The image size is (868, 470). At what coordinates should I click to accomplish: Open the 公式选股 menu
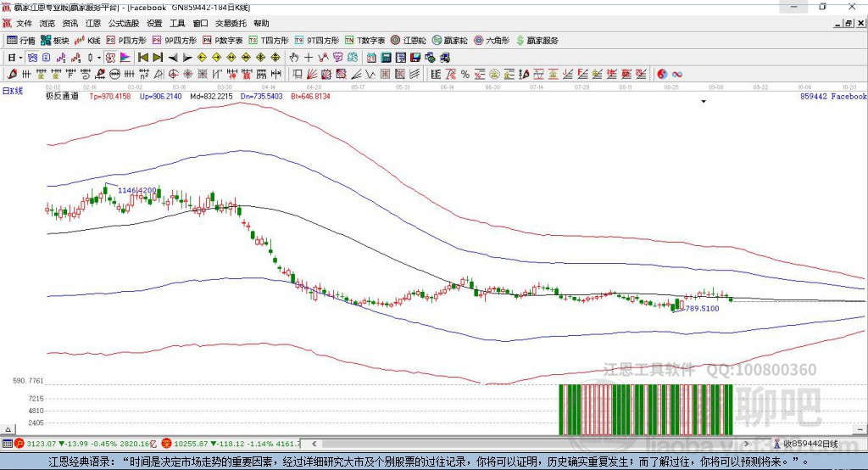(x=124, y=23)
